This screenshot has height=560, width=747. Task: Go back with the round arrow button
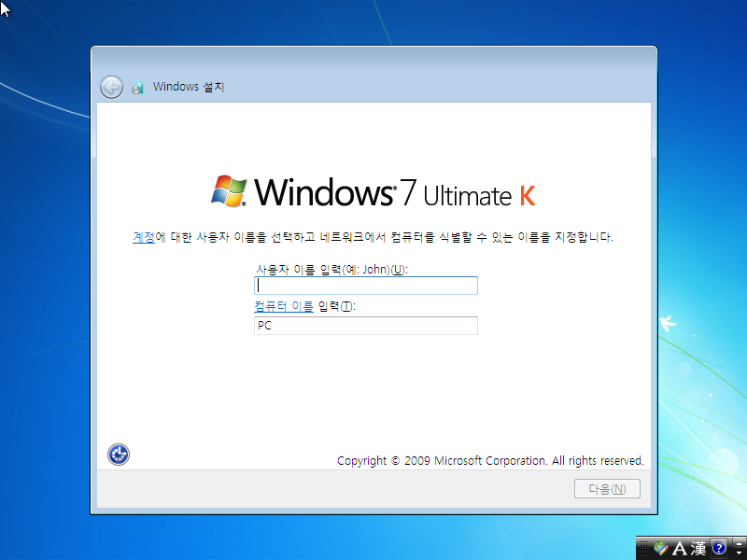[111, 87]
